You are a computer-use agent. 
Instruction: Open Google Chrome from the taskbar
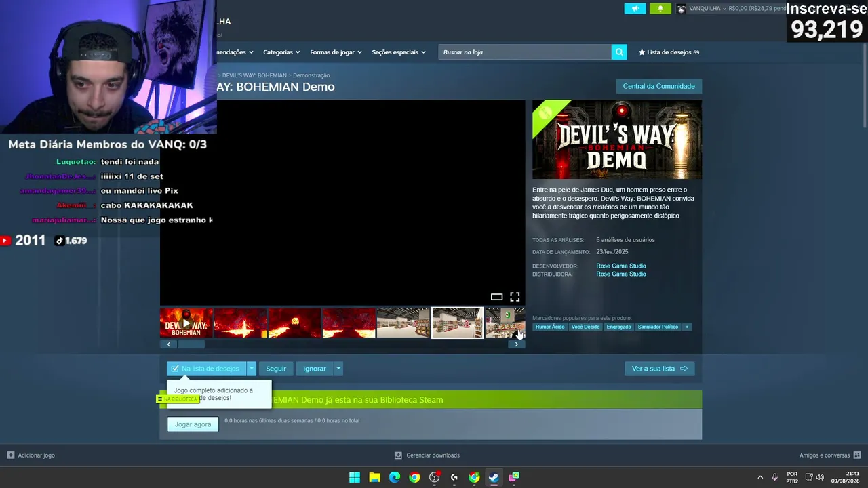pos(414,477)
